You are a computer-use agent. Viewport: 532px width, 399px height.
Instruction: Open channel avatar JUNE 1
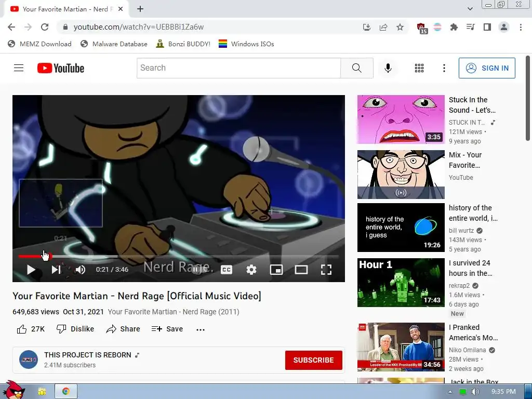coord(29,360)
